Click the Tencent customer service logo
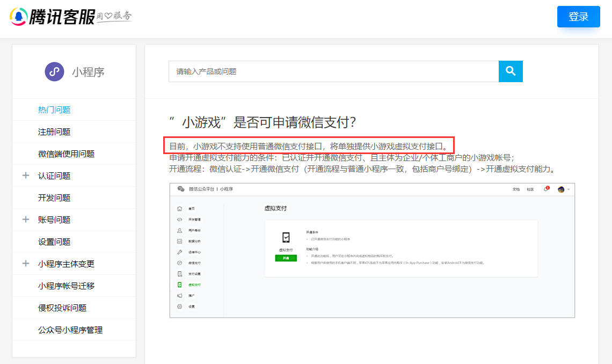The image size is (612, 364). 52,17
